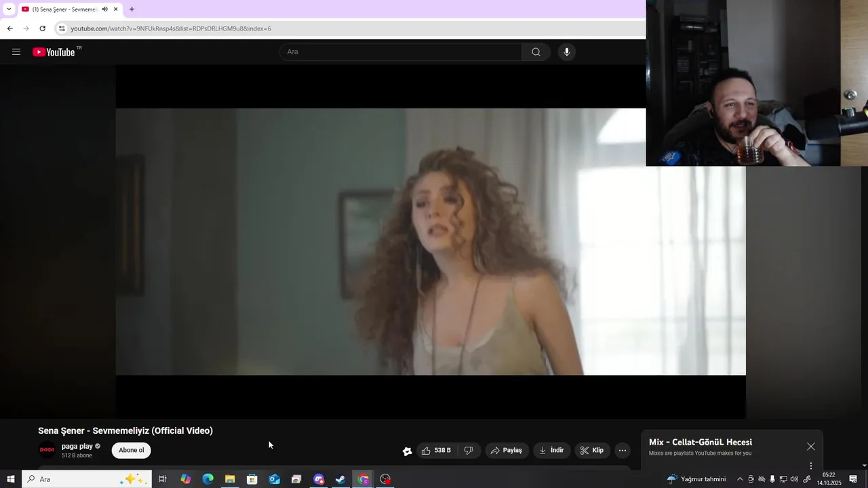Screen dimensions: 868x488
Task: Open the paga play channel name link
Action: point(77,446)
